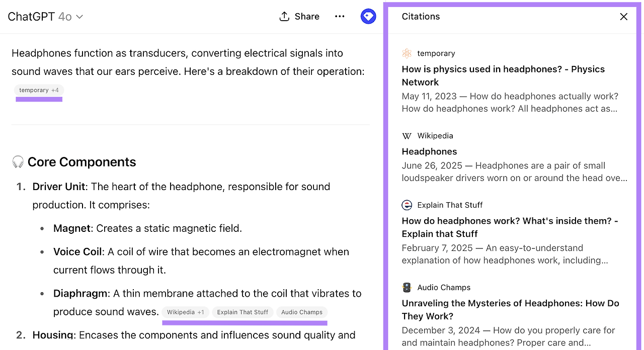Click the 'Wikipedia' source label in Citations
The width and height of the screenshot is (644, 350).
pos(435,136)
